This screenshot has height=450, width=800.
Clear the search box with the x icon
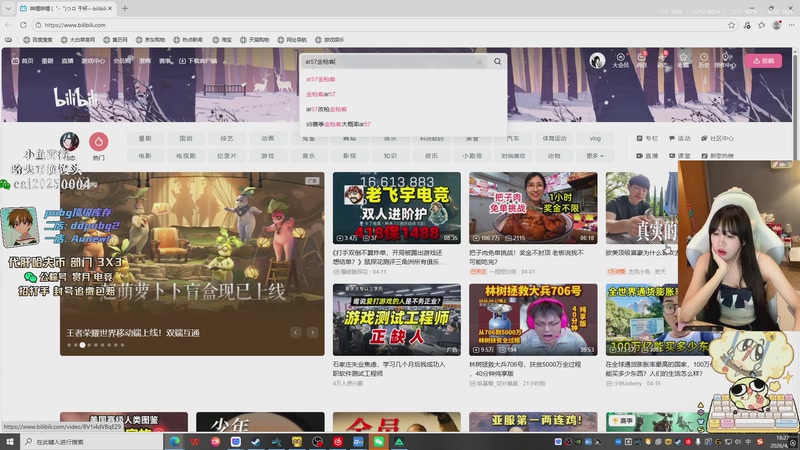click(479, 62)
